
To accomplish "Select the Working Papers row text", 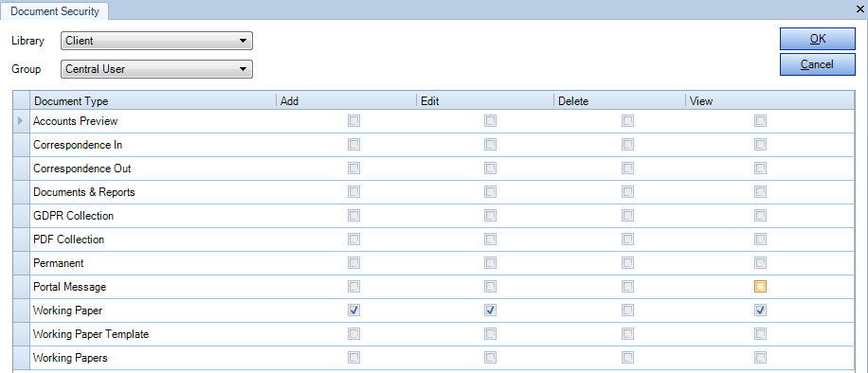I will (70, 358).
